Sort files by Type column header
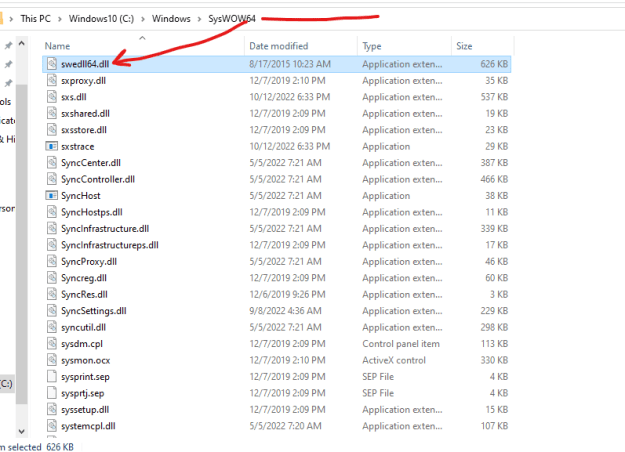This screenshot has width=625, height=452. tap(371, 46)
